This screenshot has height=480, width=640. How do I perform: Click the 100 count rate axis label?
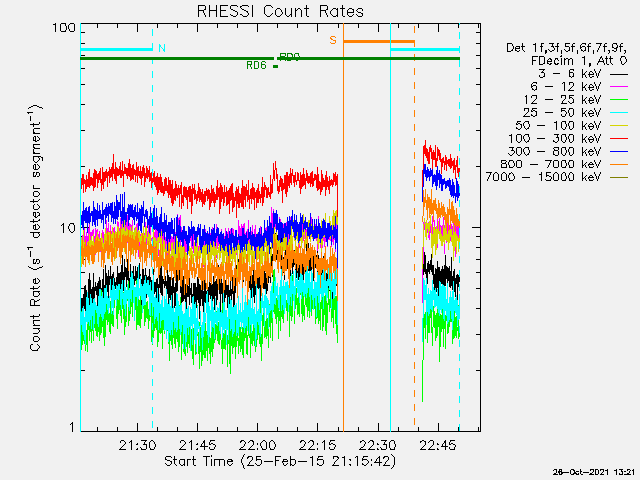click(64, 28)
